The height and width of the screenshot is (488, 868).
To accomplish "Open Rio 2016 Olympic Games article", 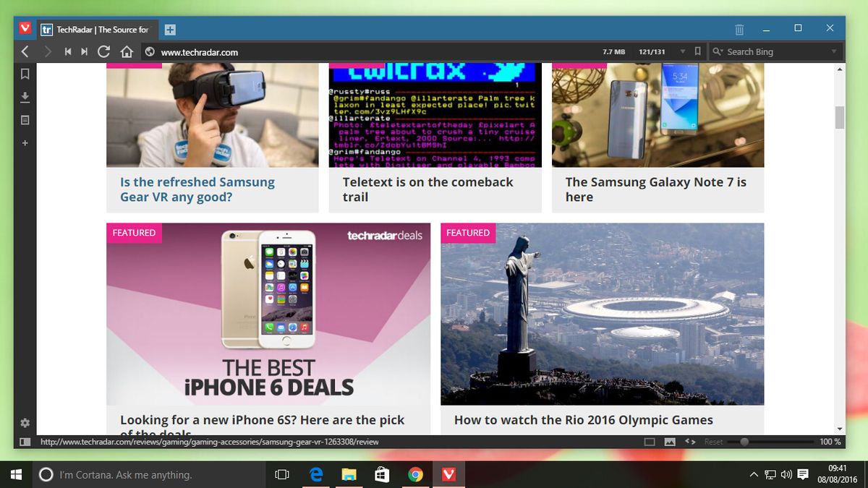I will point(584,420).
